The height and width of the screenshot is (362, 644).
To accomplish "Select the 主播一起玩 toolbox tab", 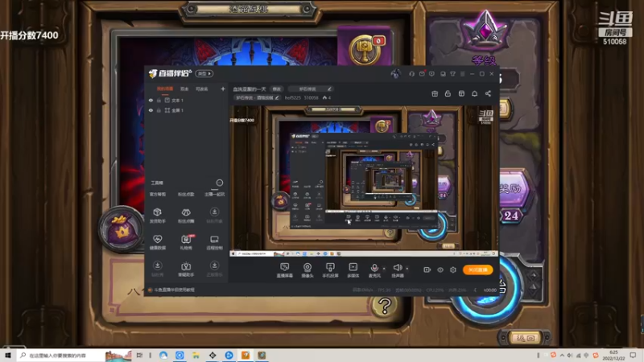I will pyautogui.click(x=214, y=194).
